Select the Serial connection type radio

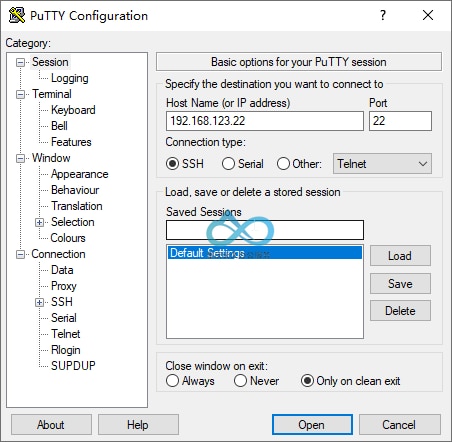tap(228, 164)
